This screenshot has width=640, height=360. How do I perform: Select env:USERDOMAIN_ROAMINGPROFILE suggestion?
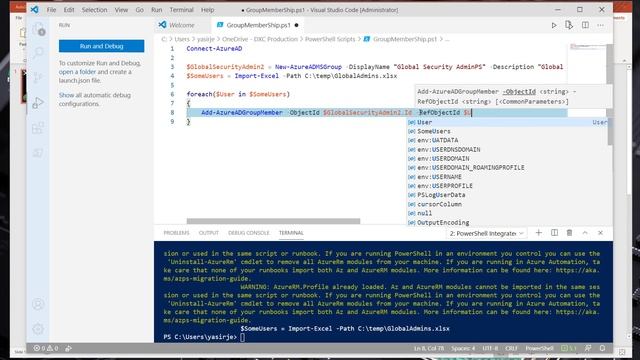507,167
